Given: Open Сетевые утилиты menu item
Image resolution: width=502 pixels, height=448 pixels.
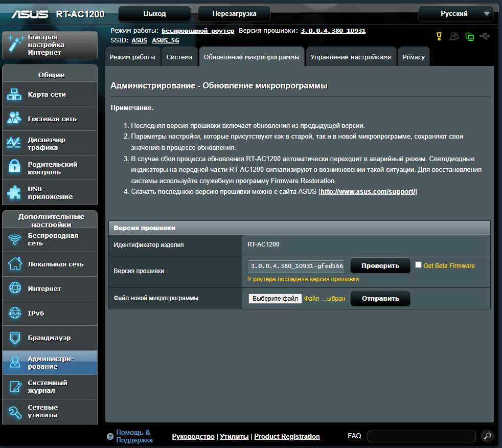Looking at the screenshot, I should pos(50,412).
